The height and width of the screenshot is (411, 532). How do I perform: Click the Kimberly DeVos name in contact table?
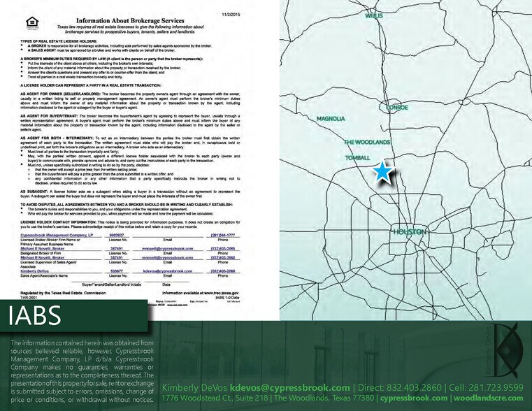tap(35, 271)
